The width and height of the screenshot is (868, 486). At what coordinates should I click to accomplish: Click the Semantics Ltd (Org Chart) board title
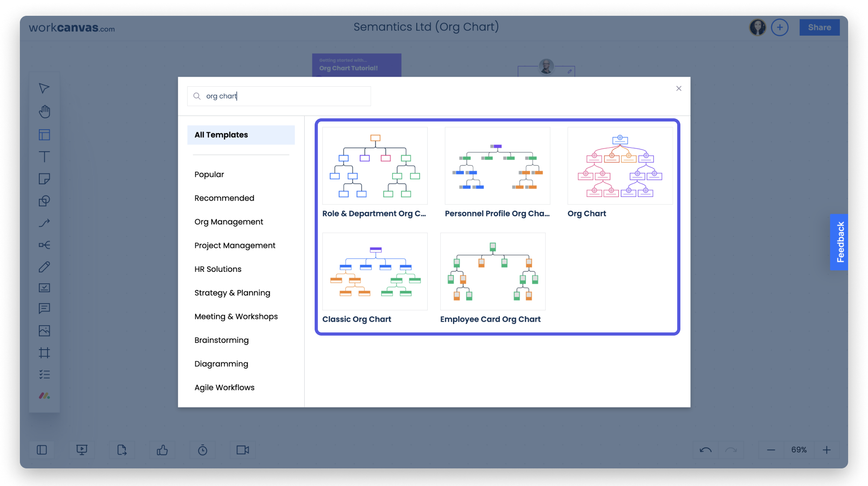[426, 27]
